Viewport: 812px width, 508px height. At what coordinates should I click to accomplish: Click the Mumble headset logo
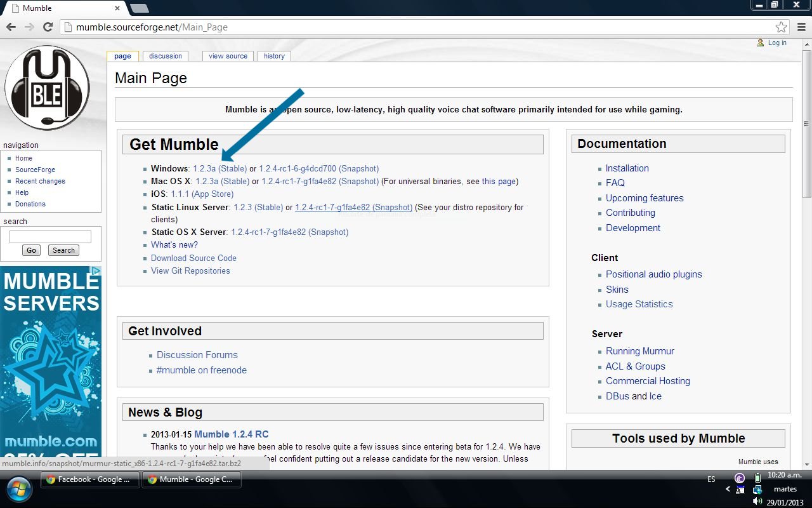tap(47, 88)
